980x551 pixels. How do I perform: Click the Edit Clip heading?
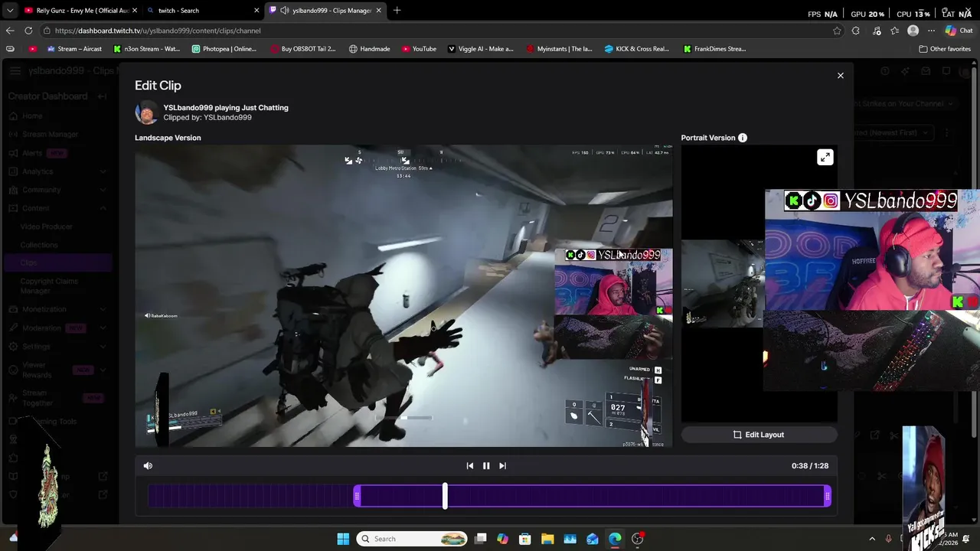coord(158,86)
